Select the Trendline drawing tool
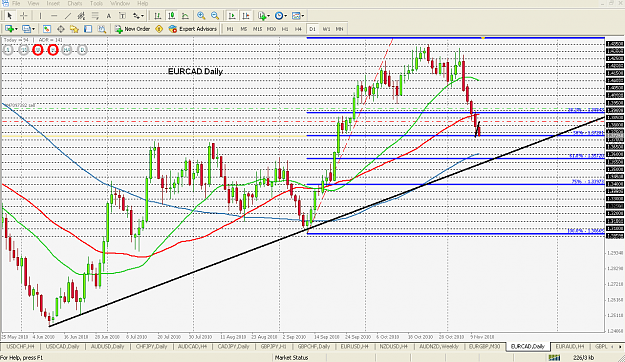Viewport: 625px width, 362px height. pyautogui.click(x=68, y=16)
